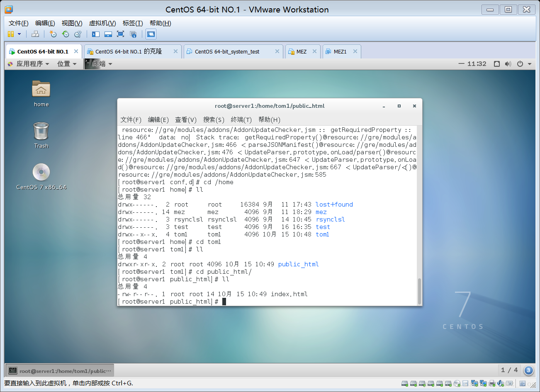Click the clock showing 11:32
This screenshot has height=392, width=540.
(x=477, y=64)
